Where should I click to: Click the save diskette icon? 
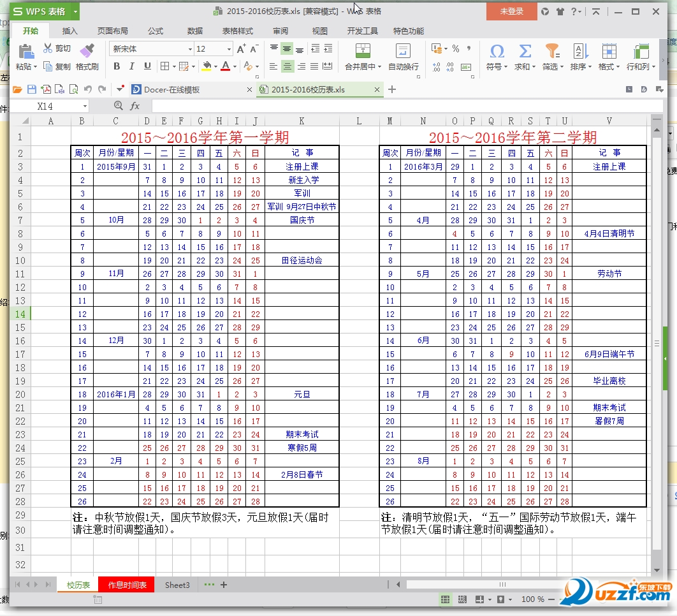click(31, 89)
